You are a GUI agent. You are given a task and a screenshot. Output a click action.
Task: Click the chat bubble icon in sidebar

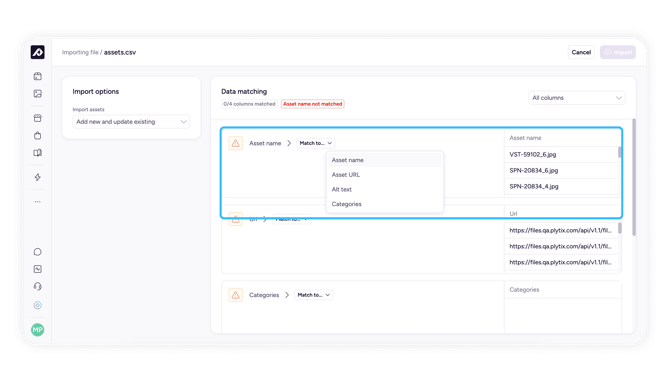pos(38,252)
